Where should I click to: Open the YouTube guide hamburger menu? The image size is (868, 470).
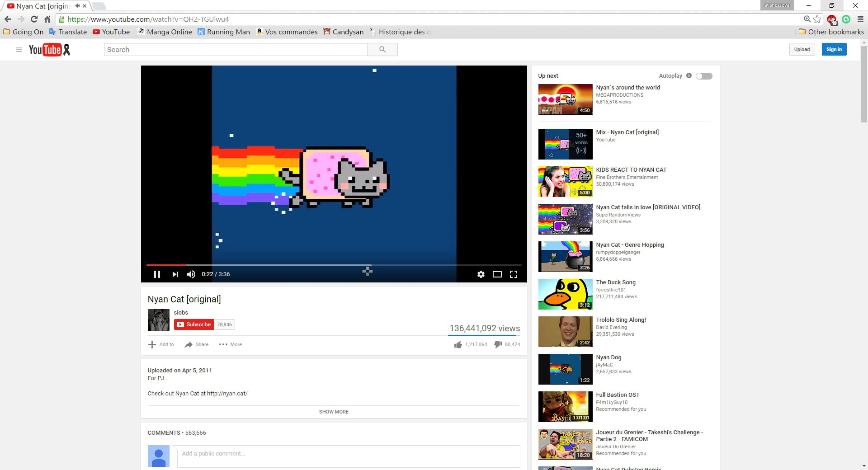point(19,50)
